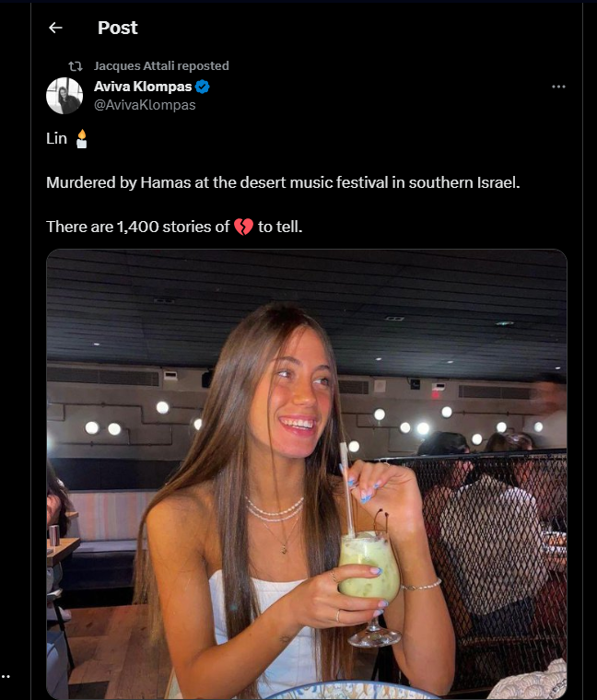Click the repost arrows icon
The height and width of the screenshot is (700, 597).
pos(76,66)
